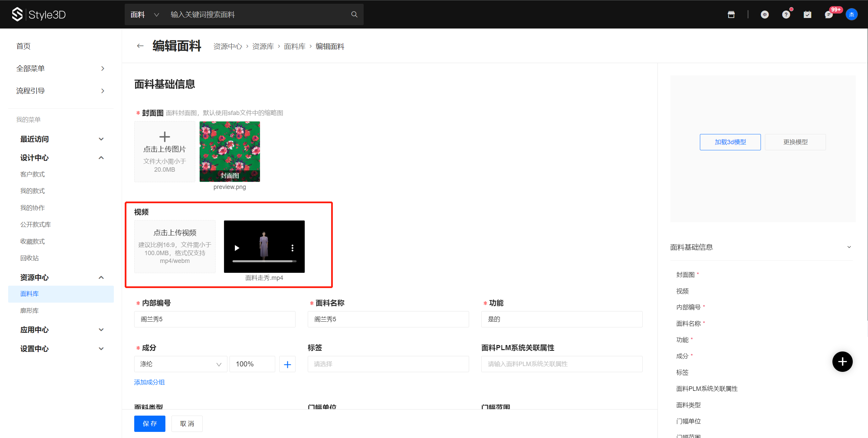Screen dimensions: 868x438
Task: Click the 内部编号 input field
Action: pyautogui.click(x=215, y=319)
